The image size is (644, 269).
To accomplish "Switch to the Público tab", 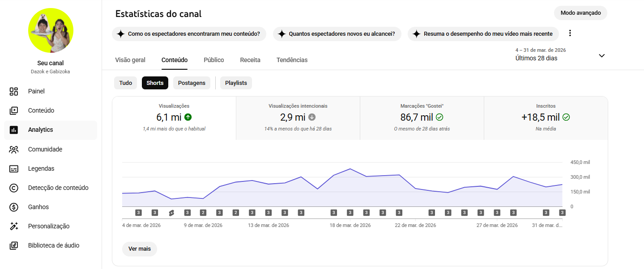I will pyautogui.click(x=214, y=60).
